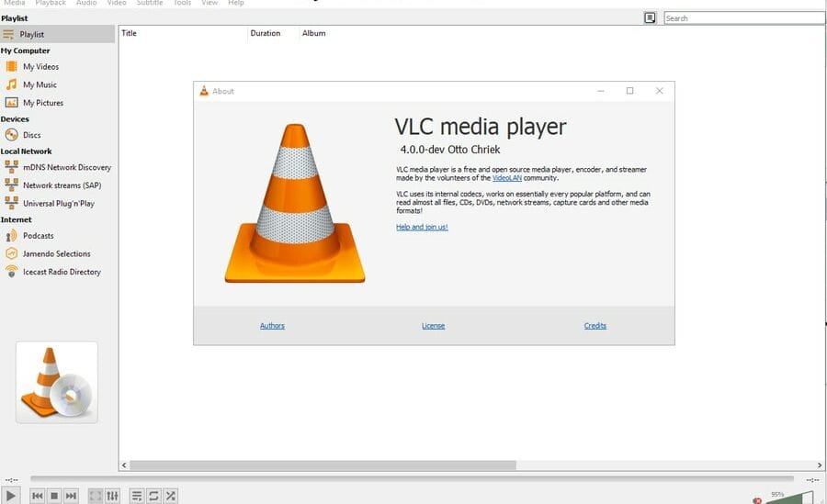This screenshot has width=827, height=504.
Task: Click the VideoLAN link in About
Action: (507, 178)
